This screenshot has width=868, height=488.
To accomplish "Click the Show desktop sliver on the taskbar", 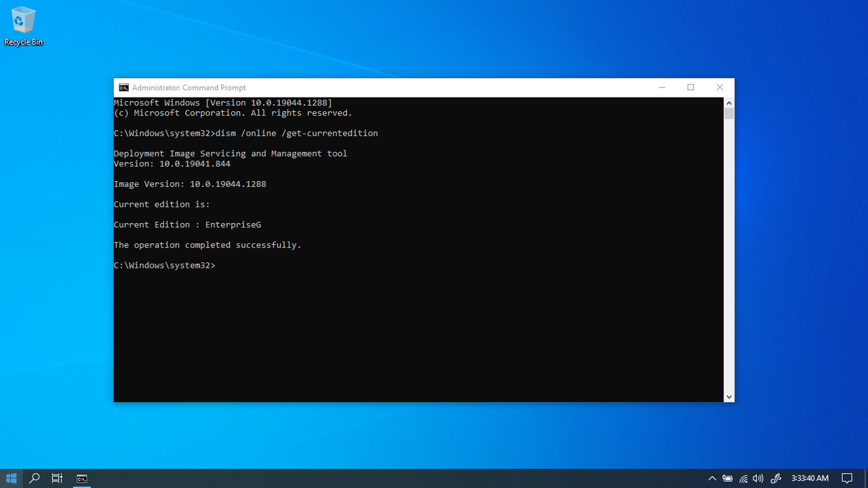I will (866, 479).
